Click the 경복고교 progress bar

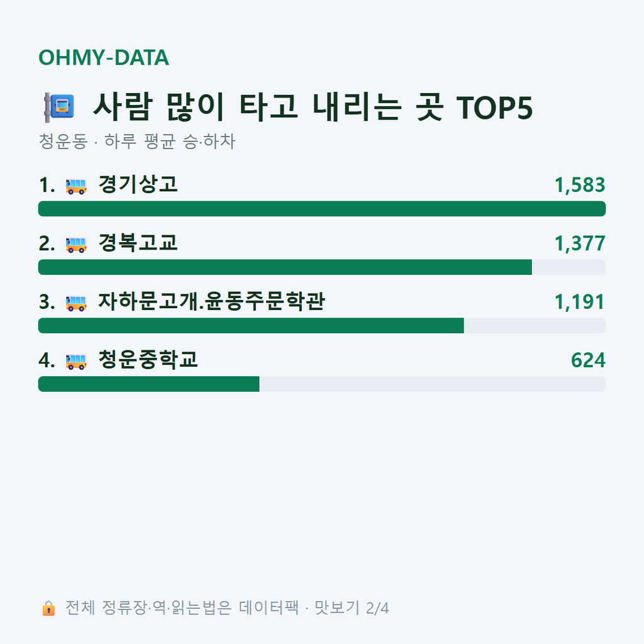tap(322, 267)
